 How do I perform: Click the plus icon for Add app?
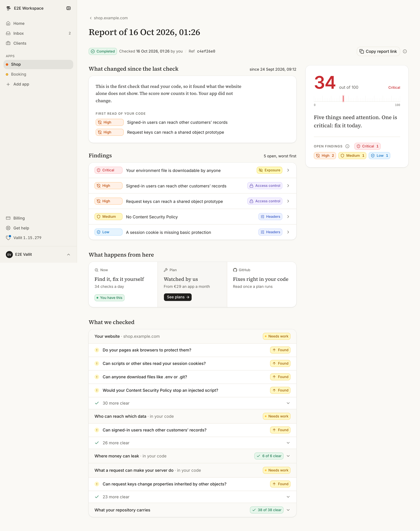coord(8,84)
